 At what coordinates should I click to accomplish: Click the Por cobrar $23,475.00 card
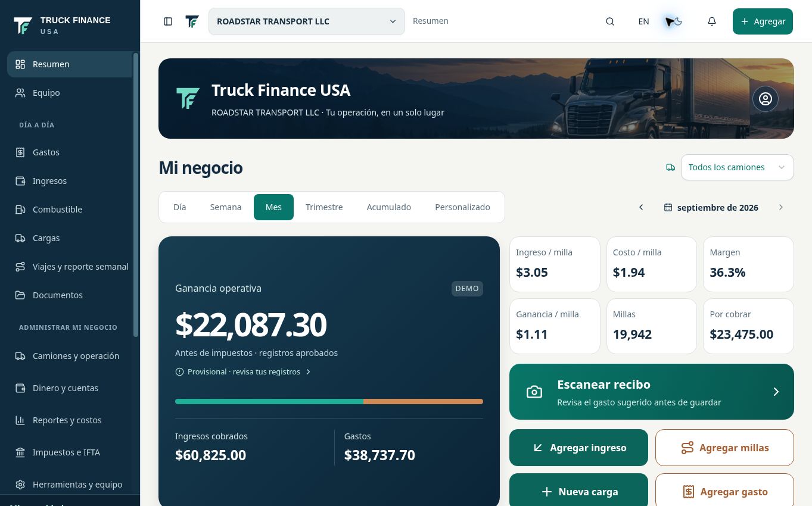click(x=749, y=326)
